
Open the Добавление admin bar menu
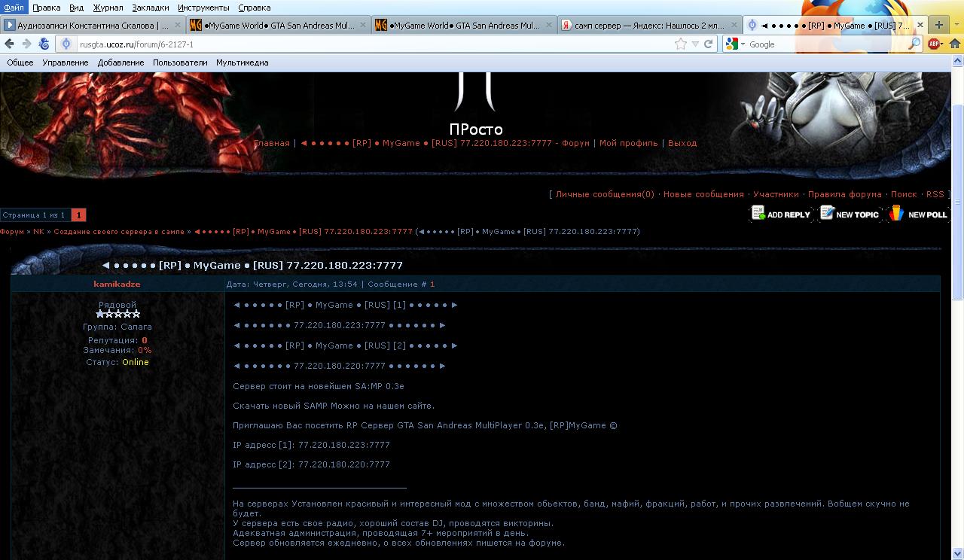120,62
